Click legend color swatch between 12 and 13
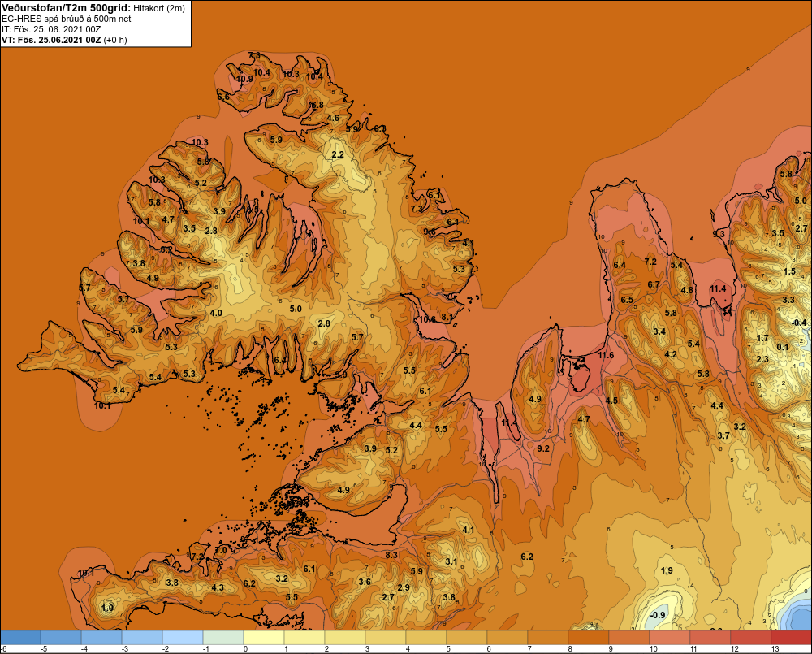The height and width of the screenshot is (654, 812). 750,637
